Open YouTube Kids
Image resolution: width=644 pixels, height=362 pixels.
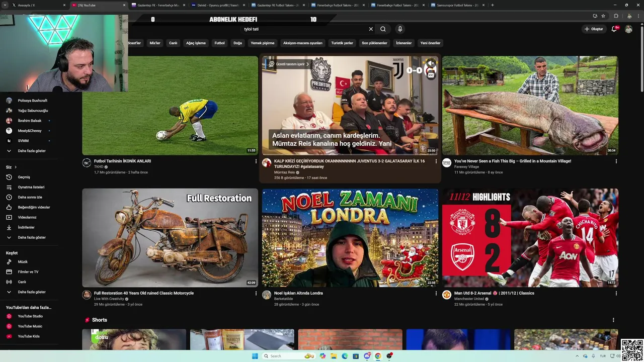29,336
